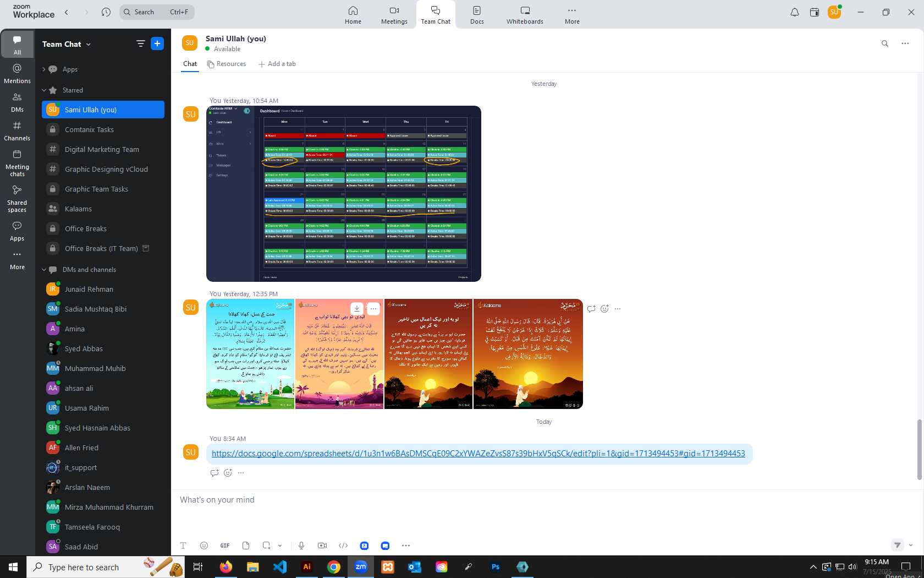This screenshot has width=924, height=578.
Task: Insert a code snippet
Action: pyautogui.click(x=343, y=546)
